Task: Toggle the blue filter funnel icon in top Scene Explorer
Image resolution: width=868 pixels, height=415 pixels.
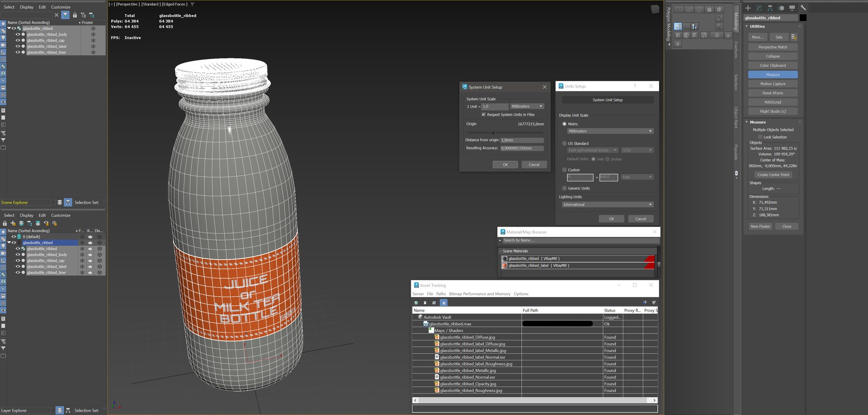Action: pyautogui.click(x=66, y=15)
